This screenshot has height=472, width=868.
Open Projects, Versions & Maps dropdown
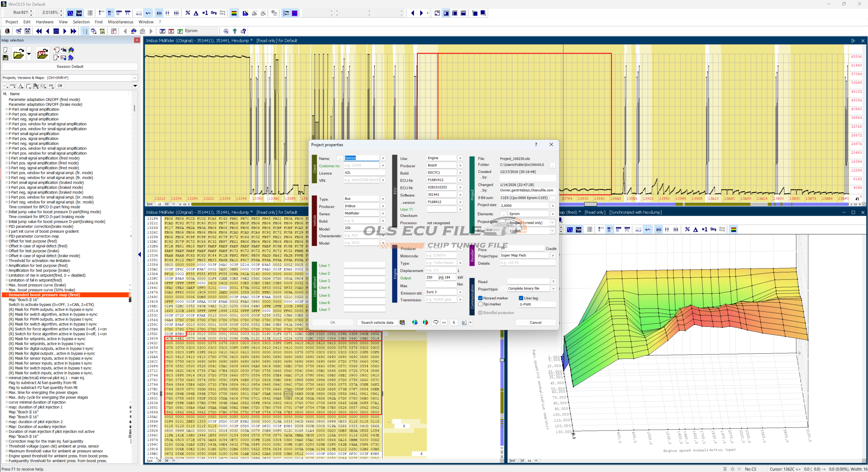tap(135, 78)
